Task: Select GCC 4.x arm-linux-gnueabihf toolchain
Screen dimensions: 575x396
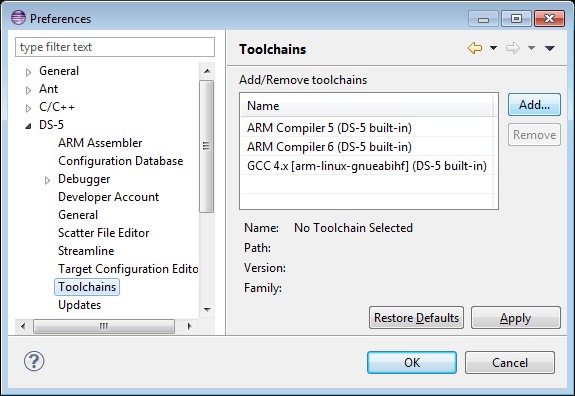Action: click(x=367, y=166)
